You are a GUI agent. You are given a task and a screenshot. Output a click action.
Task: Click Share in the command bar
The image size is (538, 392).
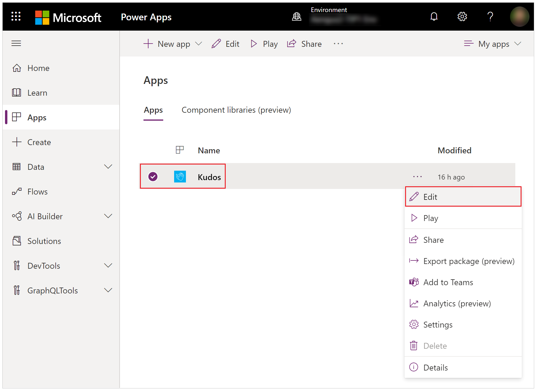pos(304,44)
